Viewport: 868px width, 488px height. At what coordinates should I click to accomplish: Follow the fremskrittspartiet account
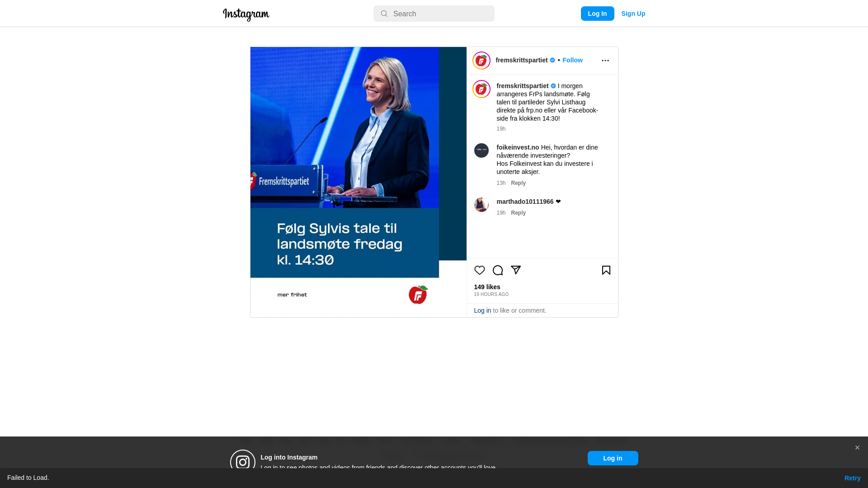pyautogui.click(x=572, y=60)
